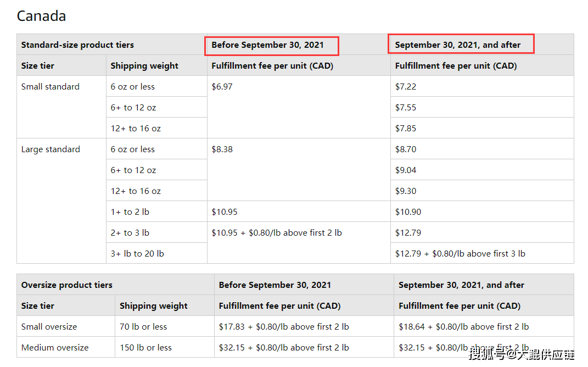Click the $18.64 + $0.80/lb fee cell
This screenshot has height=367, width=588.
pyautogui.click(x=463, y=327)
